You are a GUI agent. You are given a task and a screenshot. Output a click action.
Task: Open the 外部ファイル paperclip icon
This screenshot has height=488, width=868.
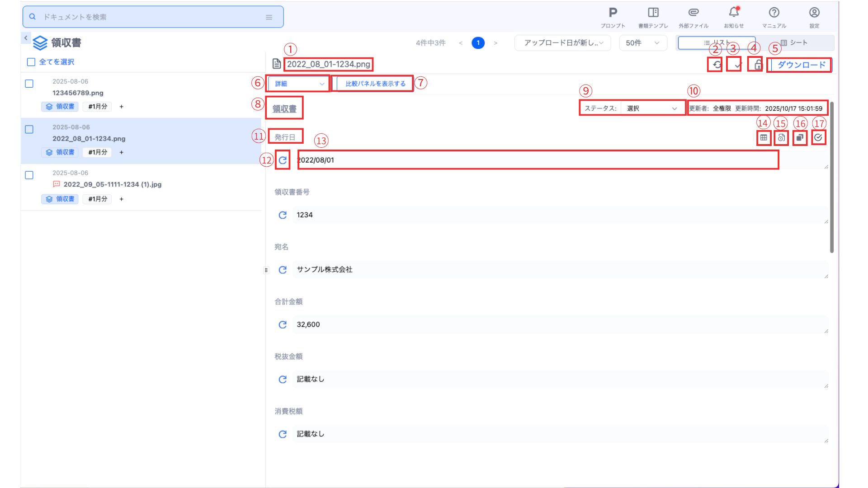693,13
